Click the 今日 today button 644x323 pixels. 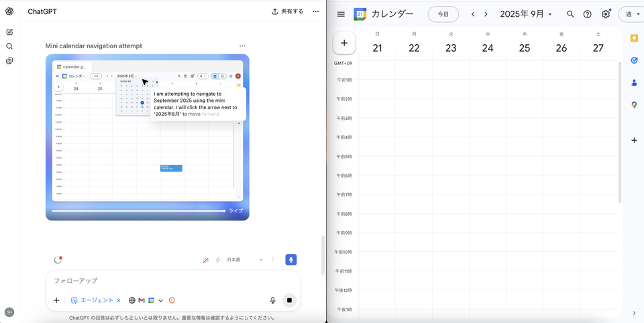443,14
